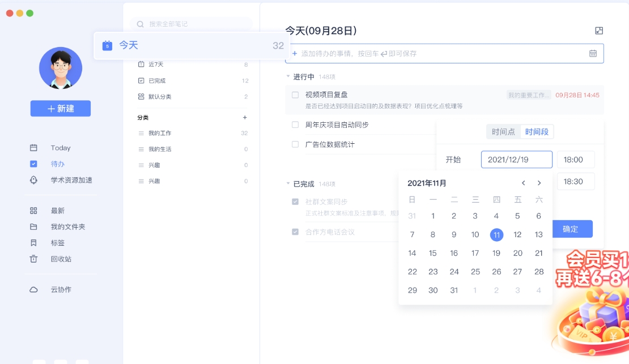Open 云协作 cloud collaboration
629x364 pixels.
click(61, 289)
